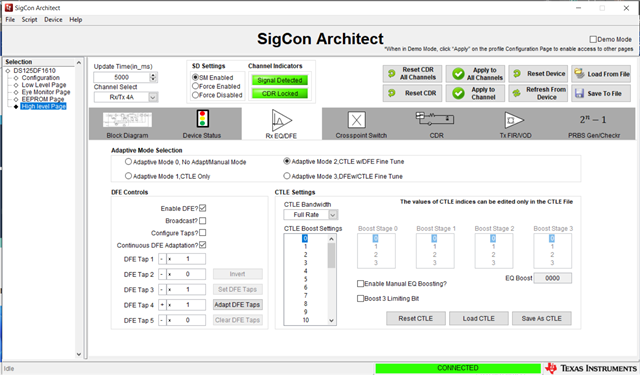Screen dimensions: 640x375
Task: Select Adaptive Mode 1 CTLE Only
Action: tap(129, 176)
